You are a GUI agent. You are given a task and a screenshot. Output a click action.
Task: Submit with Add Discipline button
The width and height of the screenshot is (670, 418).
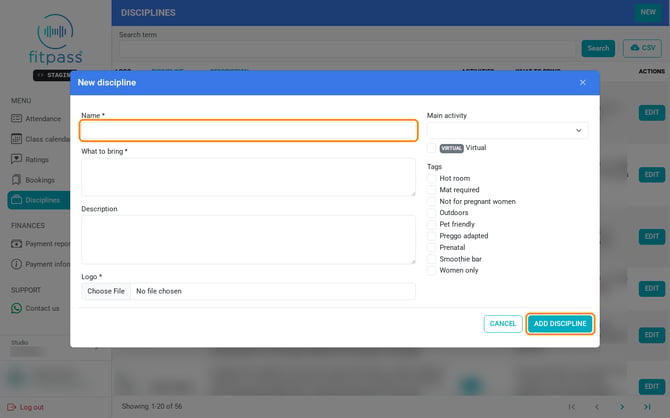(x=560, y=324)
